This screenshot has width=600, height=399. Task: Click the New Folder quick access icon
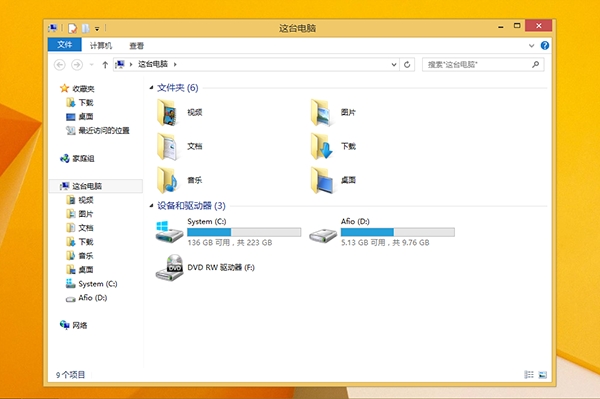click(x=85, y=28)
